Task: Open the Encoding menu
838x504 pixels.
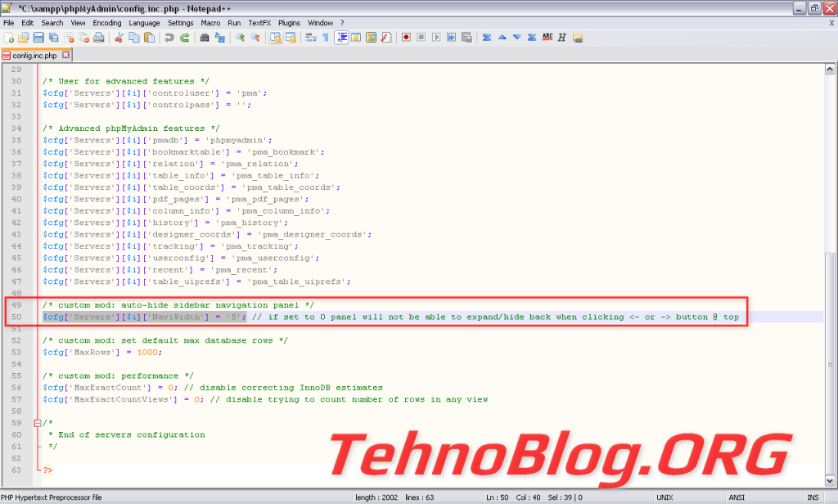Action: click(x=106, y=23)
